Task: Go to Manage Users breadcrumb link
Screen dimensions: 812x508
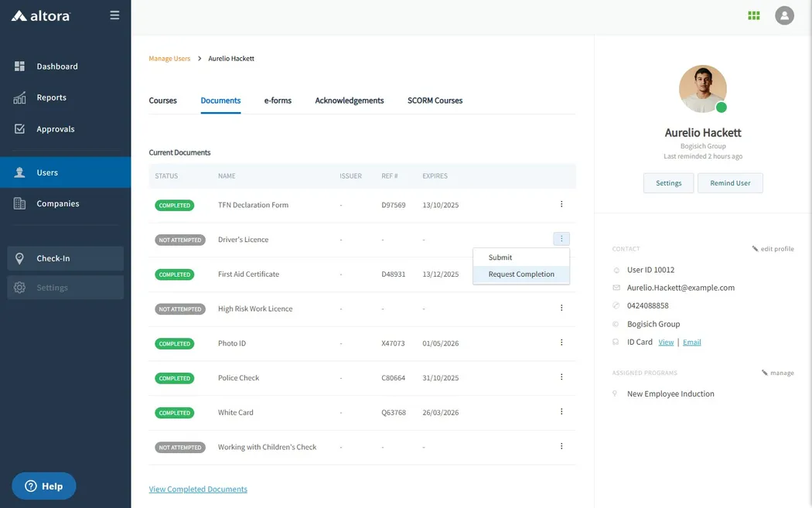Action: [x=169, y=59]
